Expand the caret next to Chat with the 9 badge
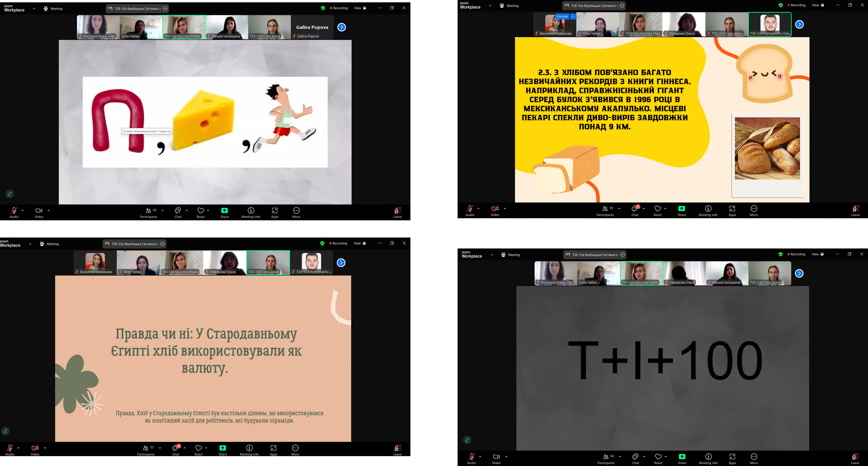868x466 pixels. coord(184,448)
